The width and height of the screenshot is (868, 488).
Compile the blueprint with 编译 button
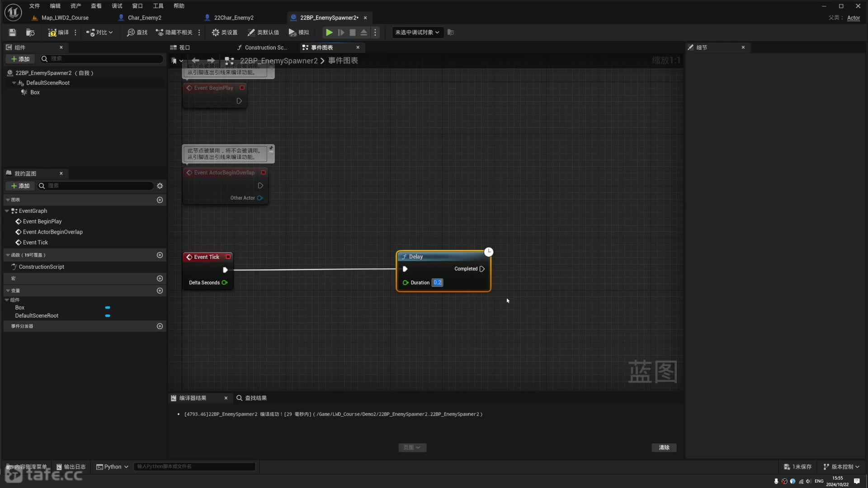pyautogui.click(x=59, y=32)
